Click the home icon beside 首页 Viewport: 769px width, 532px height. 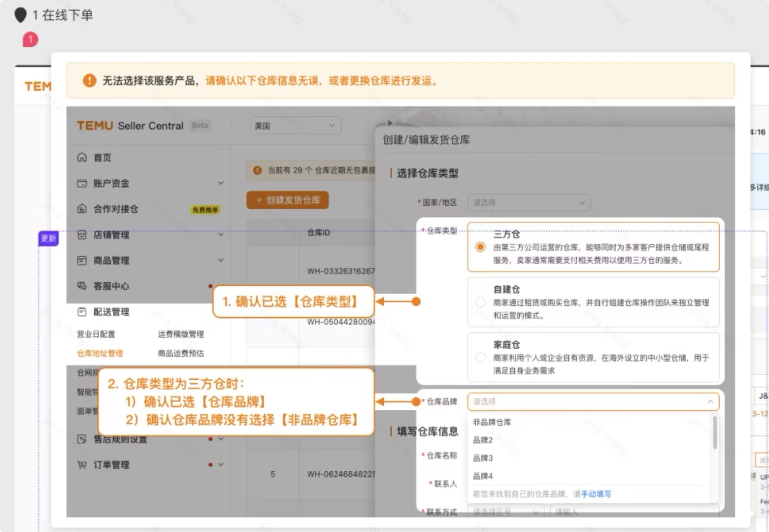point(82,158)
